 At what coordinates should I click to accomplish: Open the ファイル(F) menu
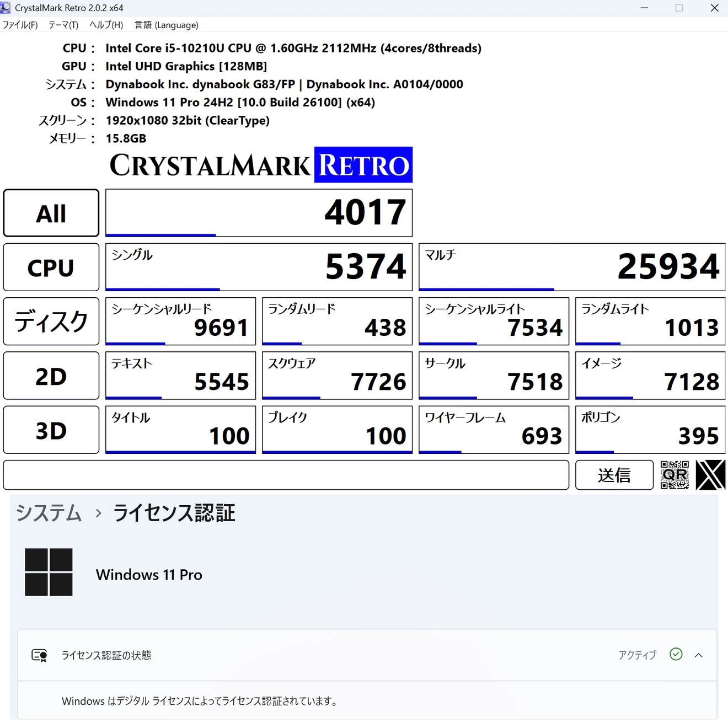point(20,25)
